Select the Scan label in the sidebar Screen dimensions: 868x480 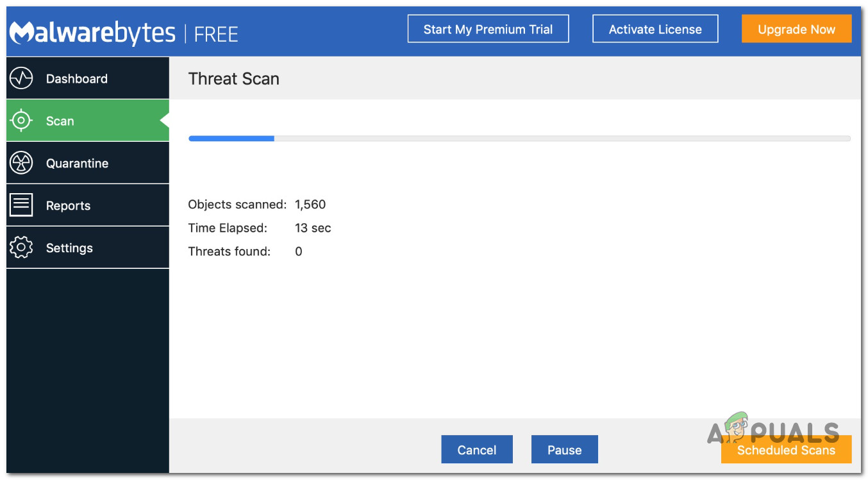pos(60,121)
